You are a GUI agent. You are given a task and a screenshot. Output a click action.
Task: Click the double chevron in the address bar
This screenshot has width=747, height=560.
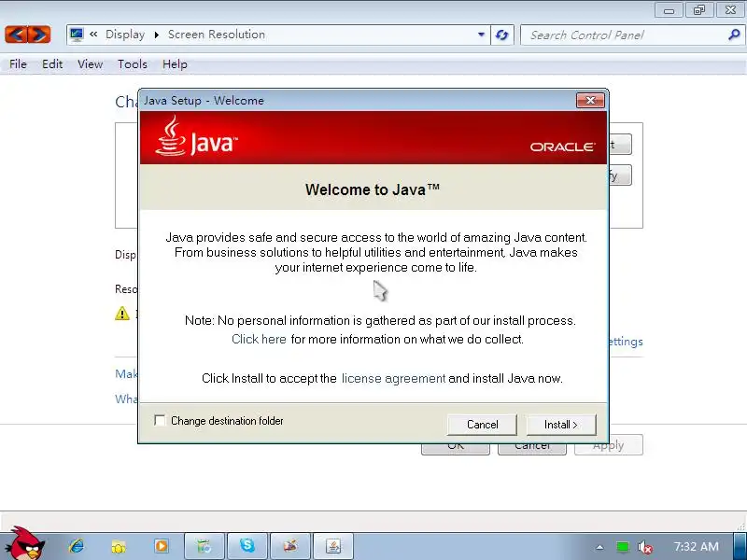tap(94, 34)
